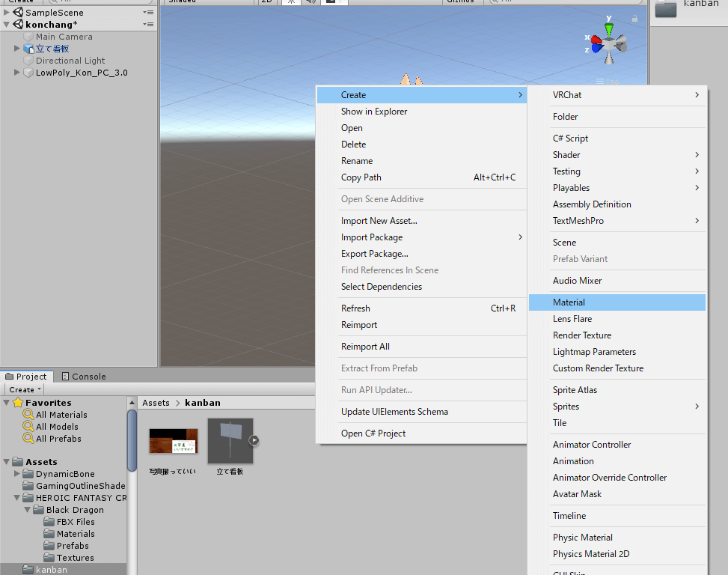Click the scene icon next to konchang
Screen dimensions: 728x575
[18, 23]
